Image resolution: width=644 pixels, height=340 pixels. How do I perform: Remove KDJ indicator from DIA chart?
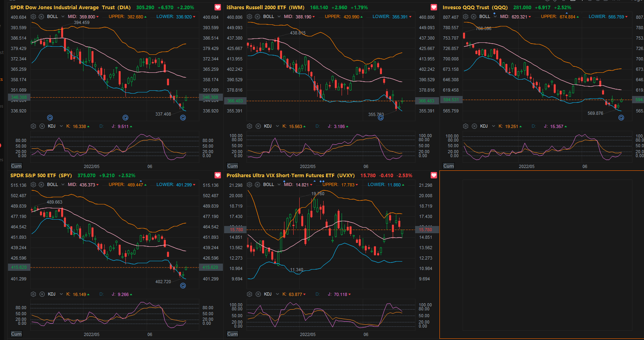pos(42,126)
